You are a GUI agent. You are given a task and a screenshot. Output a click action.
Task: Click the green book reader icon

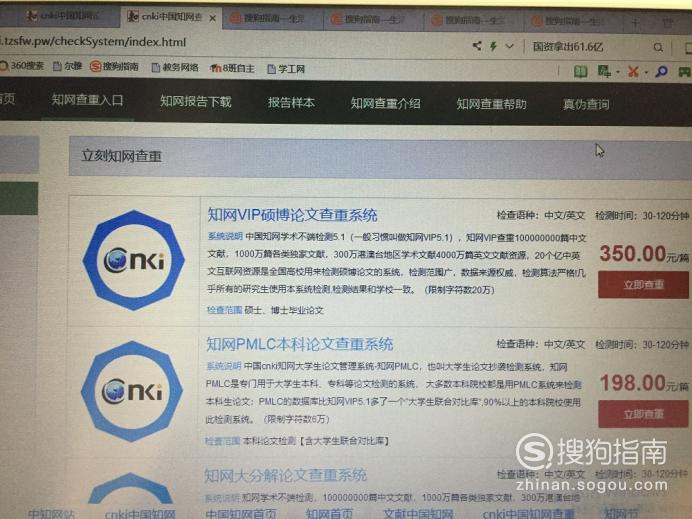580,71
